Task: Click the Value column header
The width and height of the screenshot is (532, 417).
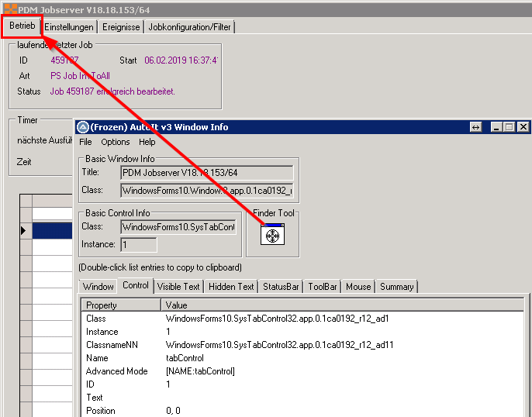Action: (342, 305)
